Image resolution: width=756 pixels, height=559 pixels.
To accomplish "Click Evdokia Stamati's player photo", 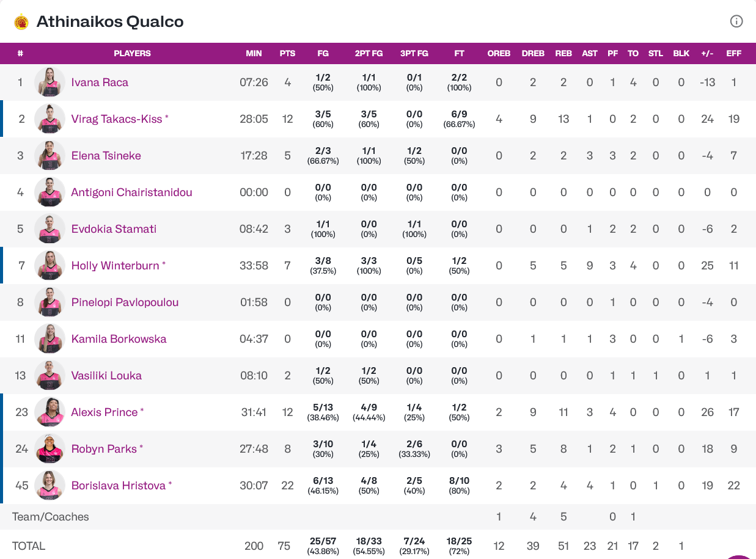I will [50, 229].
